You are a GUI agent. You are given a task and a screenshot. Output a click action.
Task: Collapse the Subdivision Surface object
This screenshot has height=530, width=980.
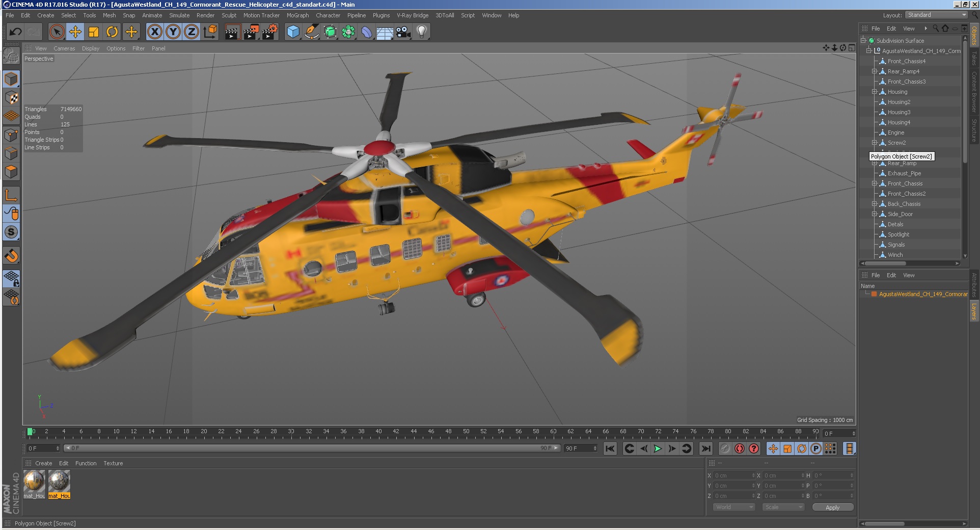click(863, 41)
